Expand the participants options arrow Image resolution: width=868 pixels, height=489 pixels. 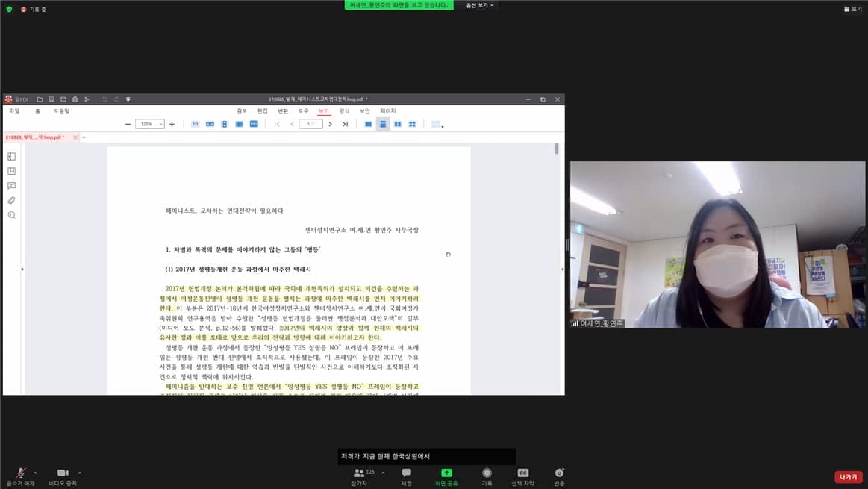[x=383, y=473]
